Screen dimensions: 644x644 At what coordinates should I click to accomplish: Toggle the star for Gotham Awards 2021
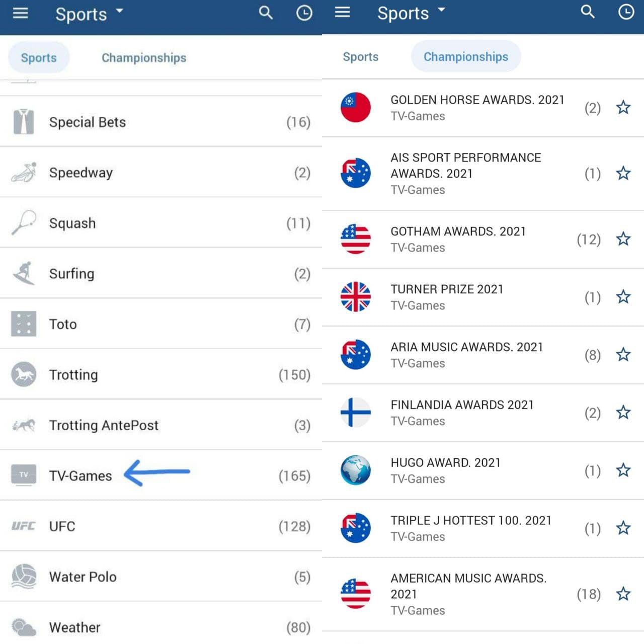coord(623,239)
